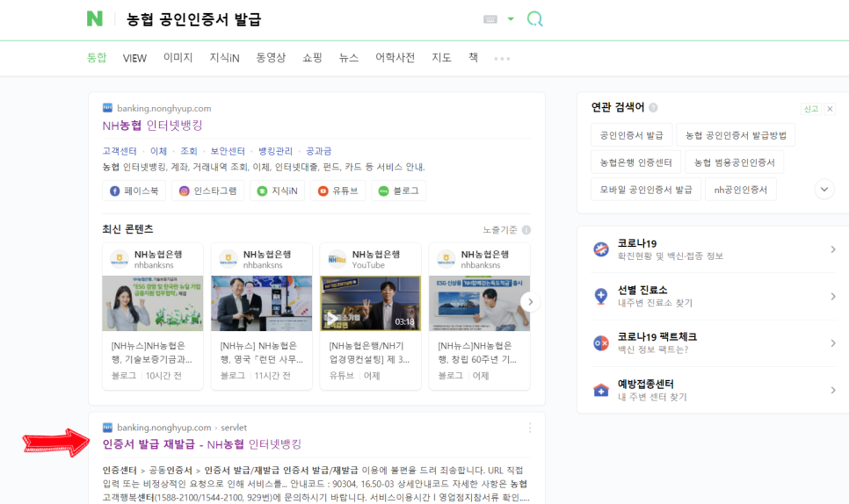Click the nhbanksns avatar on first card

pos(120,259)
